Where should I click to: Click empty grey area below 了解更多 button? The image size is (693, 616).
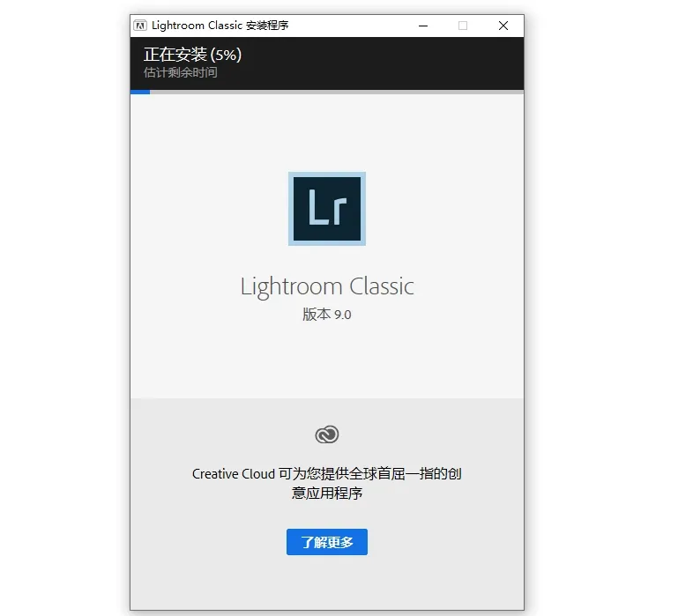(x=326, y=583)
